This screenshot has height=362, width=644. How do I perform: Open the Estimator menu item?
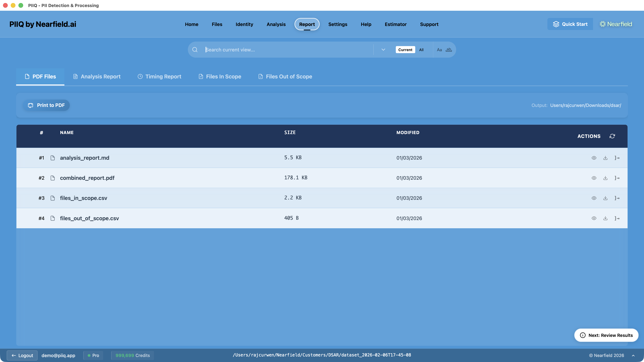point(395,24)
